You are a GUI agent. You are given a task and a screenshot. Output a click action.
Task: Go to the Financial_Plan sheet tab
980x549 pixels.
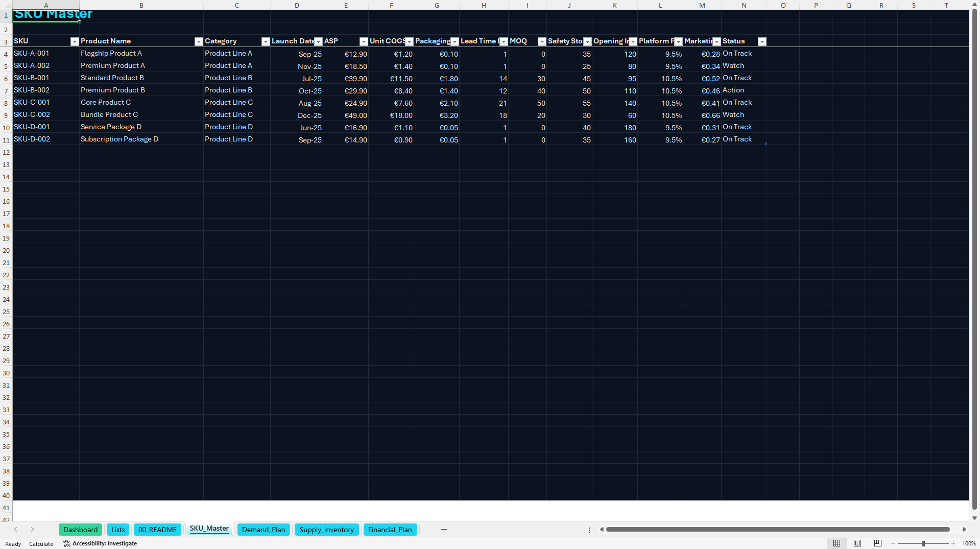point(390,530)
